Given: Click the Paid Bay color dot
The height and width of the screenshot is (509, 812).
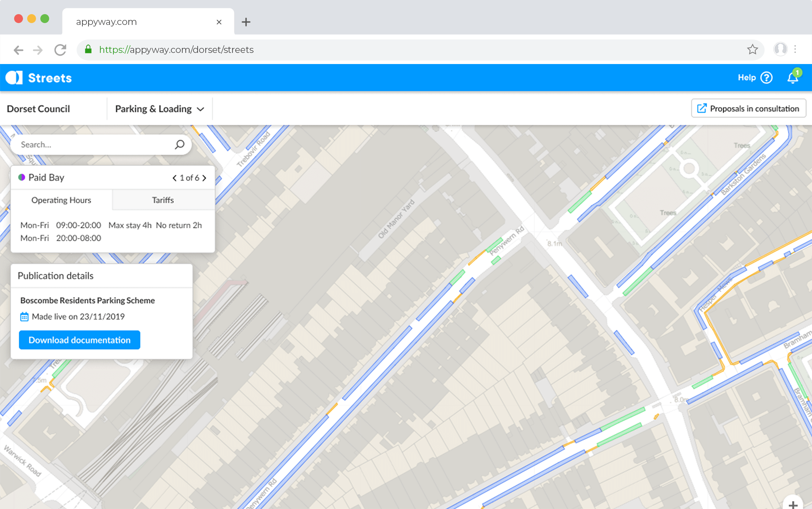Looking at the screenshot, I should pos(22,177).
